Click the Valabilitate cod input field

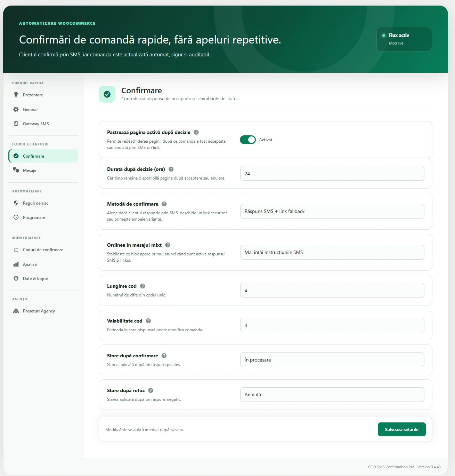(332, 325)
